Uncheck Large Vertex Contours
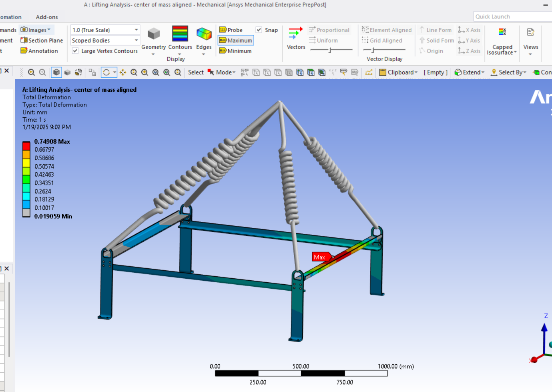The image size is (552, 392). tap(75, 51)
